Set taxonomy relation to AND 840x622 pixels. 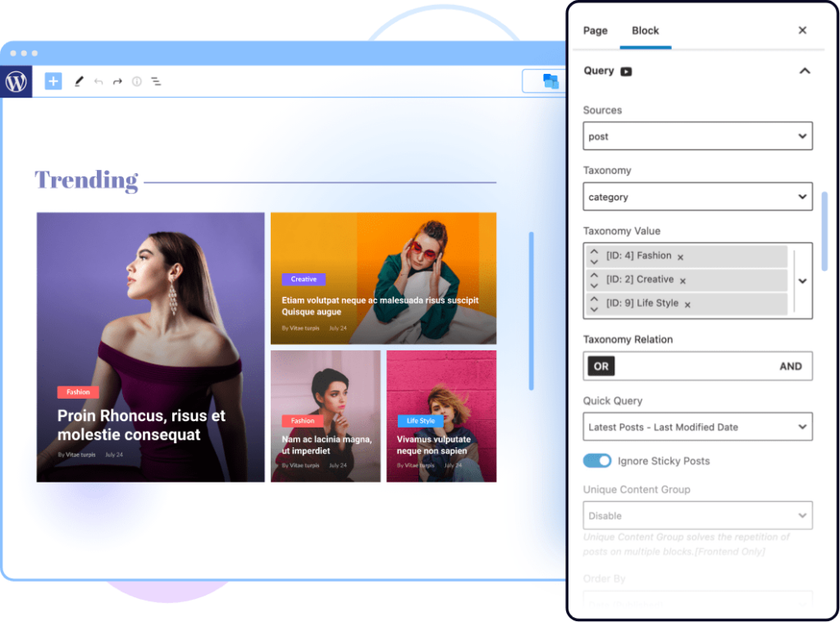(x=790, y=367)
